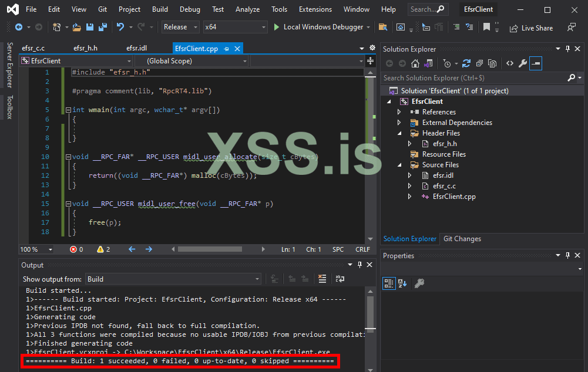Open the Release configuration dropdown
588x372 pixels.
click(x=180, y=27)
